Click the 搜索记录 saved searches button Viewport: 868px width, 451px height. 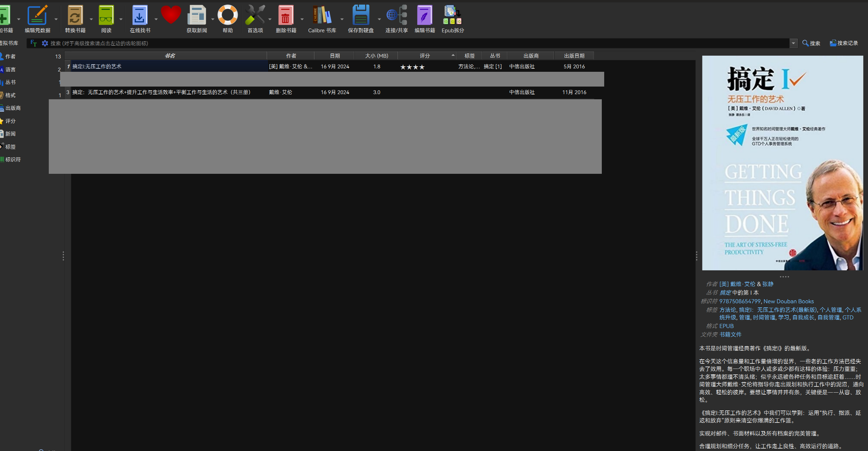click(x=844, y=43)
